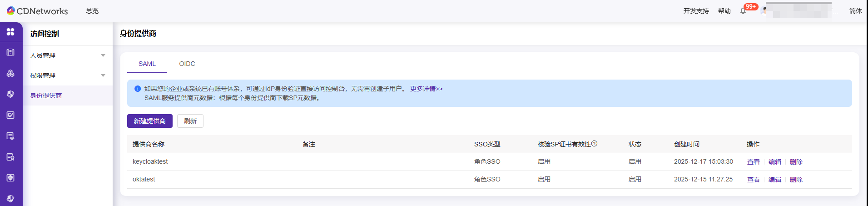This screenshot has width=868, height=206.
Task: Switch to the SAML tab
Action: 147,64
